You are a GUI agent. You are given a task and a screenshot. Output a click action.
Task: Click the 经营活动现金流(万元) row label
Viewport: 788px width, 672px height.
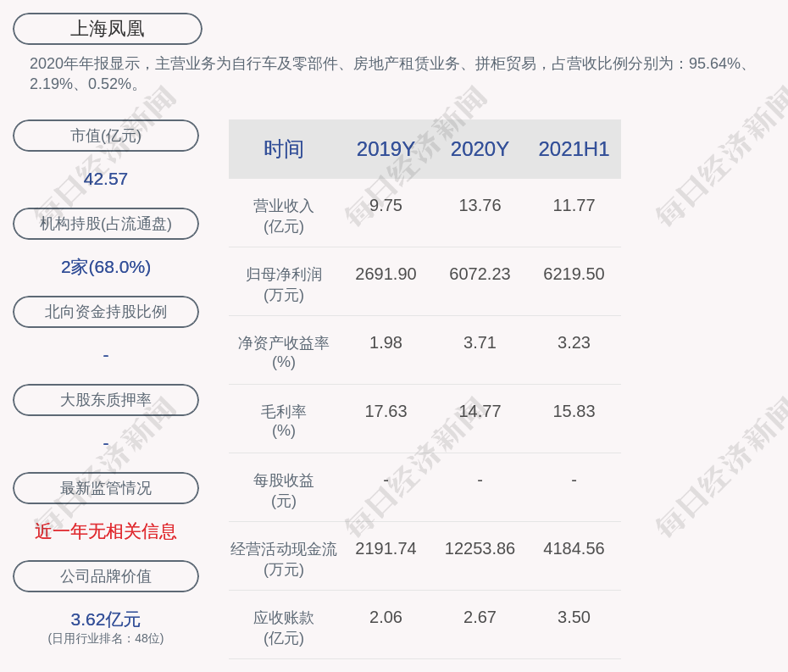click(x=284, y=559)
